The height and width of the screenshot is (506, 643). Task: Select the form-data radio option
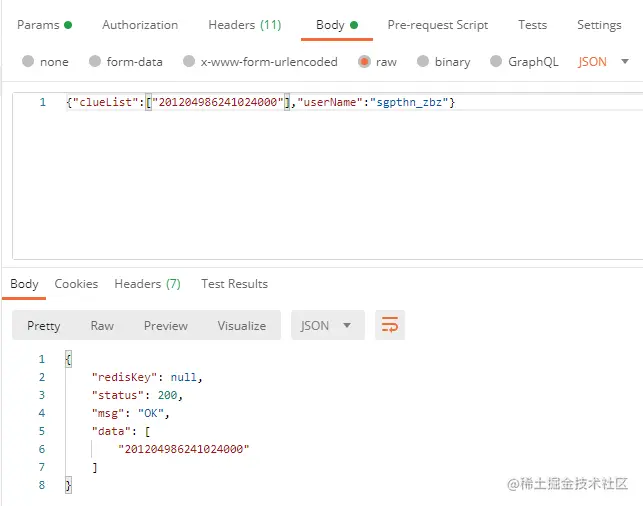click(x=95, y=62)
